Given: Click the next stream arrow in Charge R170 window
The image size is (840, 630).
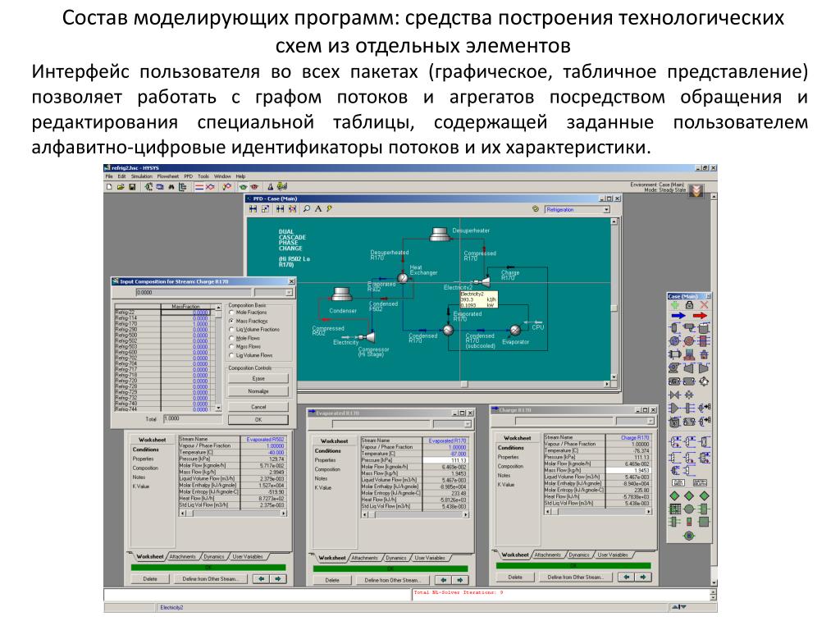Looking at the screenshot, I should (643, 577).
